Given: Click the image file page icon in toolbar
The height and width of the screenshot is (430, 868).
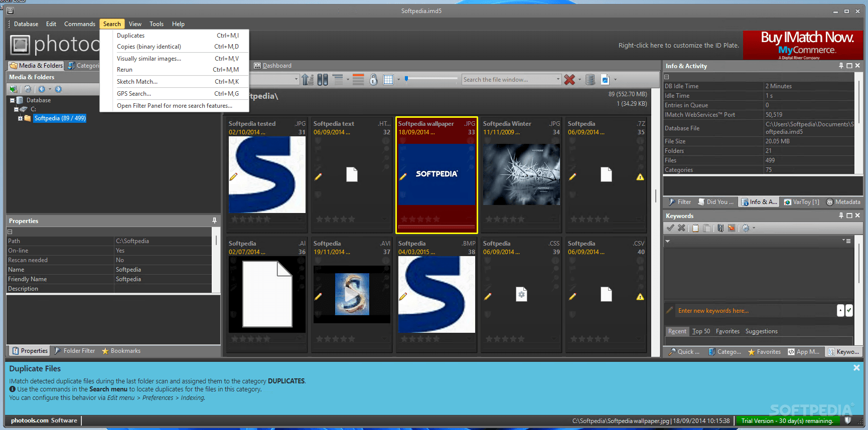Looking at the screenshot, I should pyautogui.click(x=606, y=80).
